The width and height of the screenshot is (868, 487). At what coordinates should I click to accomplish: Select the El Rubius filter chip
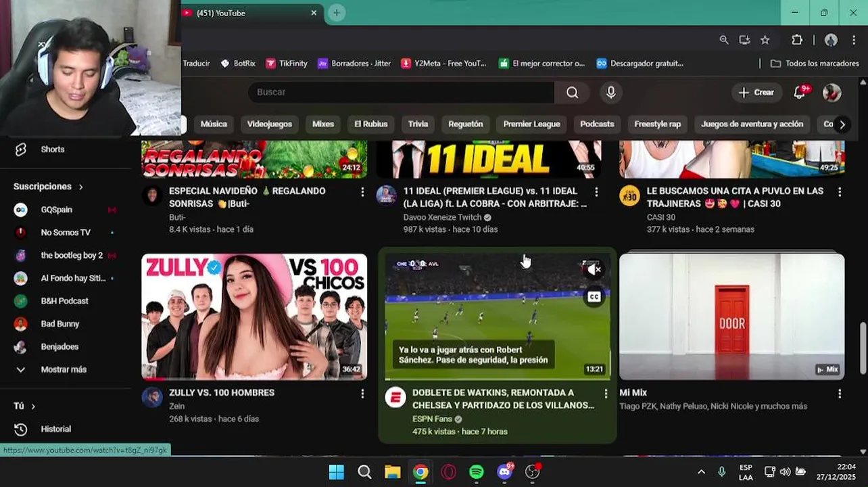coord(371,124)
